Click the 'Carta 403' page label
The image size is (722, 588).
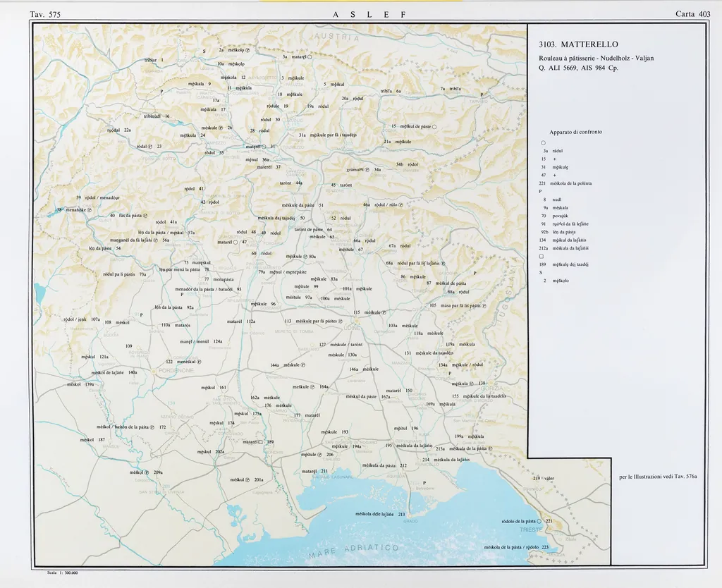click(x=692, y=14)
